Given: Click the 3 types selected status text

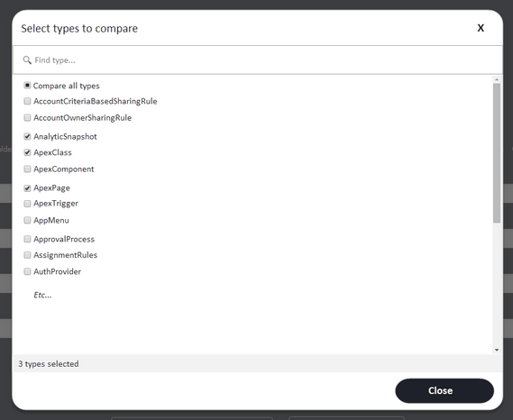Looking at the screenshot, I should click(49, 364).
